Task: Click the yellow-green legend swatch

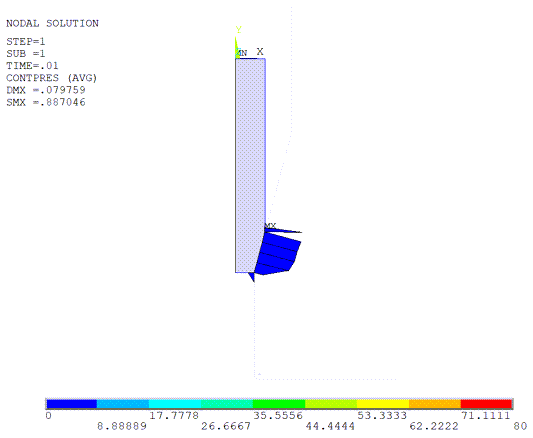Action: [x=331, y=404]
